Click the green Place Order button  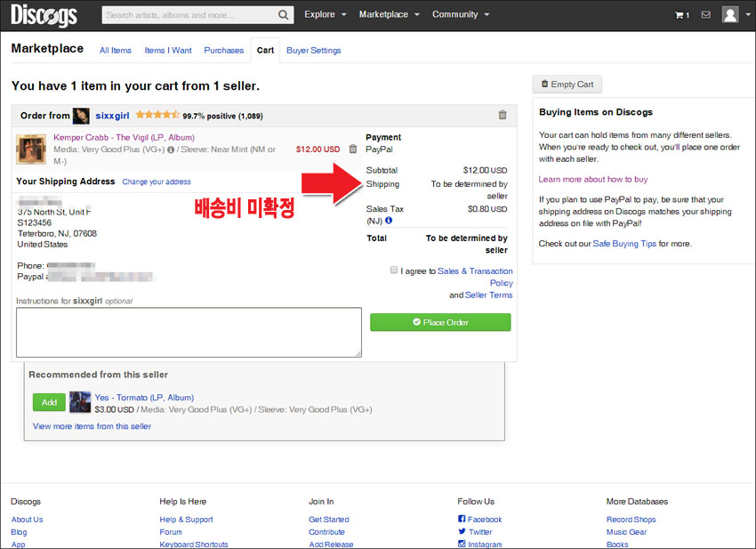point(440,322)
